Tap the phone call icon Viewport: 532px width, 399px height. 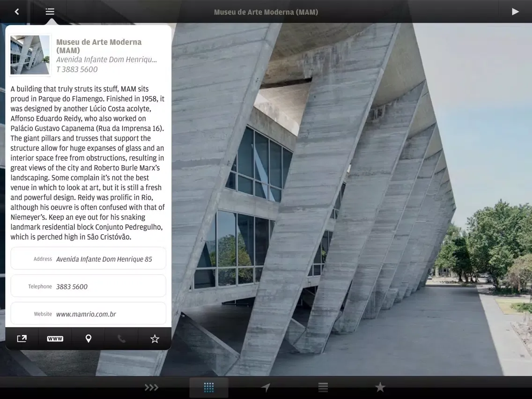[x=121, y=339]
